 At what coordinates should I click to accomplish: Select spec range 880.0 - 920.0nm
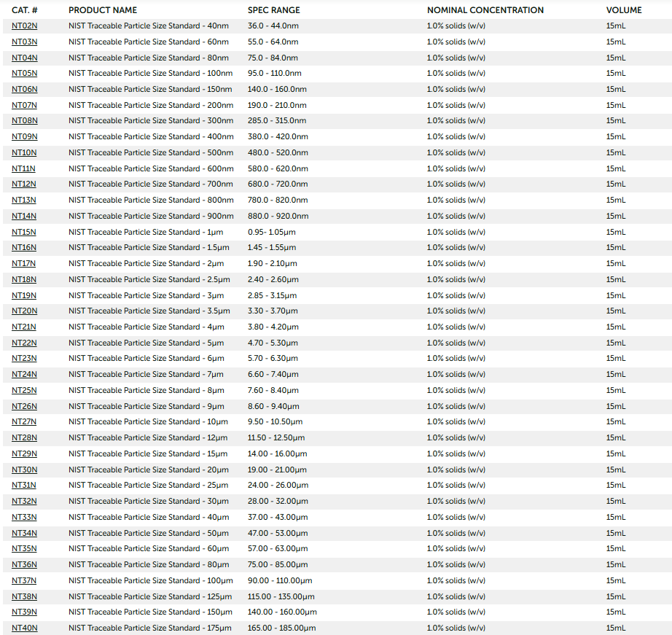[x=278, y=216]
